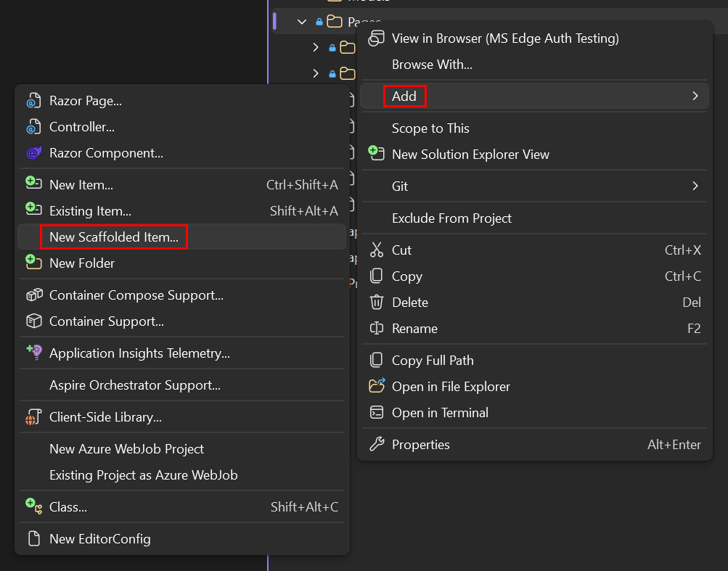Click the View in Browser icon

(x=376, y=38)
